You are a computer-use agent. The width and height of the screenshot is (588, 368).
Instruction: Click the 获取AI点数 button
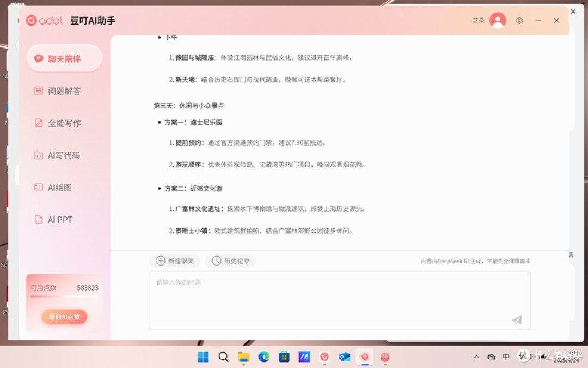(64, 317)
